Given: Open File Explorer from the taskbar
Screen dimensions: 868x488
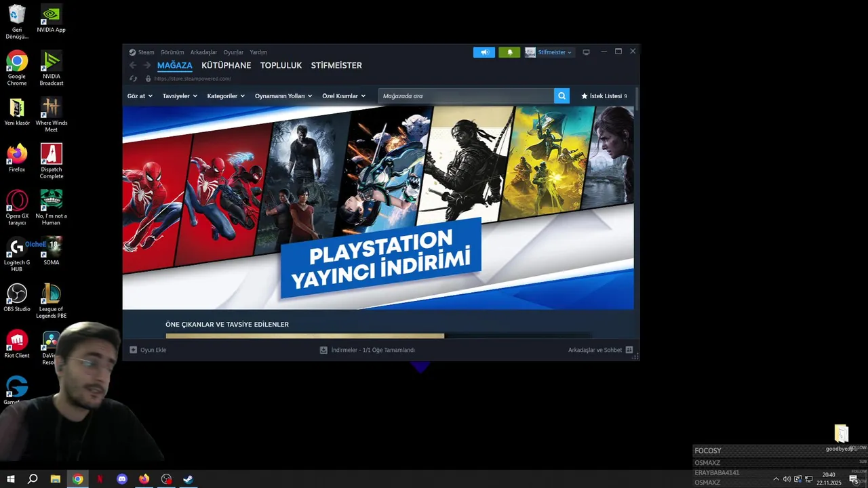Looking at the screenshot, I should [56, 479].
